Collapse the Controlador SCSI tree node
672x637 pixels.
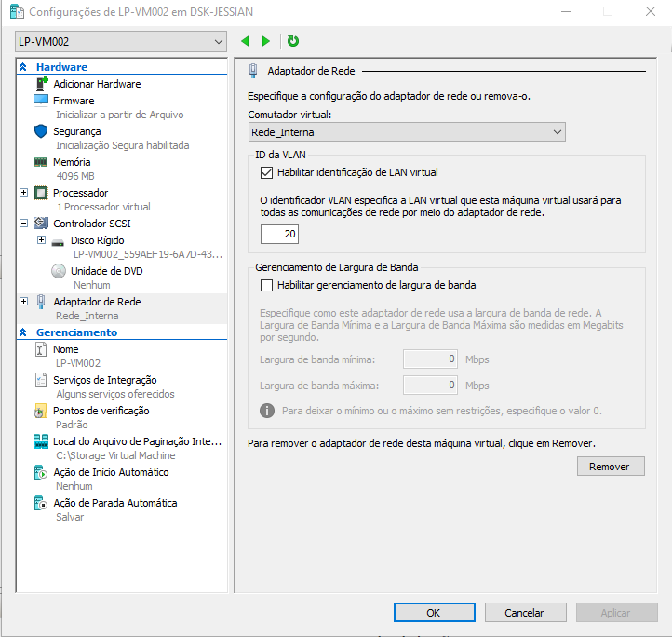24,224
